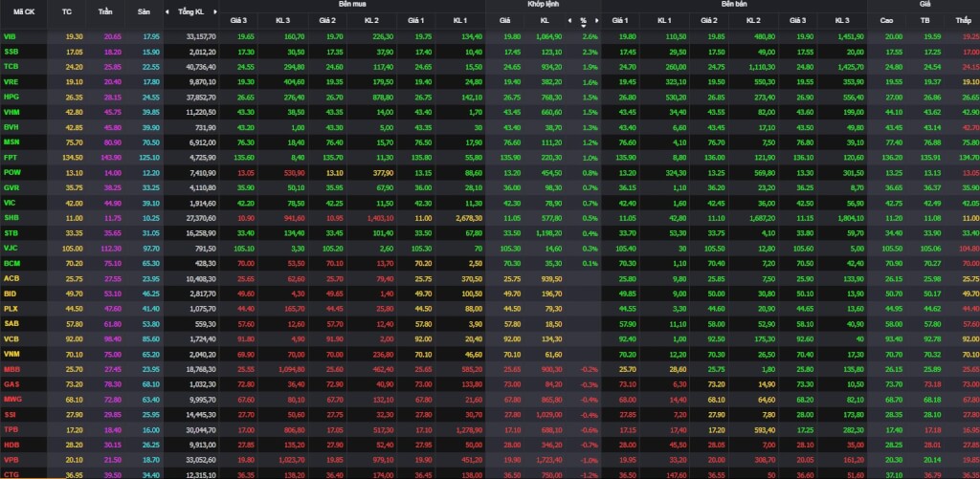Open the BCM stock symbol
This screenshot has height=479, width=980.
11,263
